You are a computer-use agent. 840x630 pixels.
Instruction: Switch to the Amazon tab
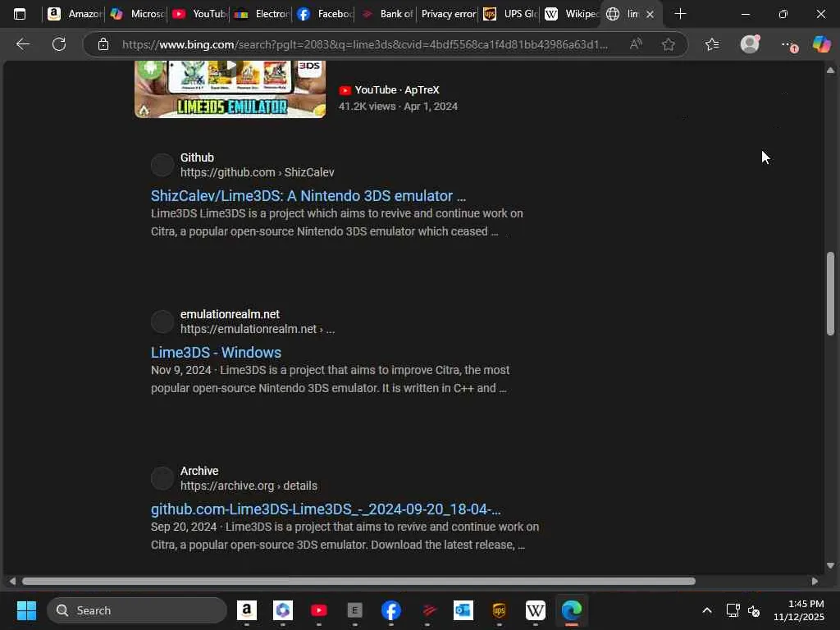coord(75,14)
